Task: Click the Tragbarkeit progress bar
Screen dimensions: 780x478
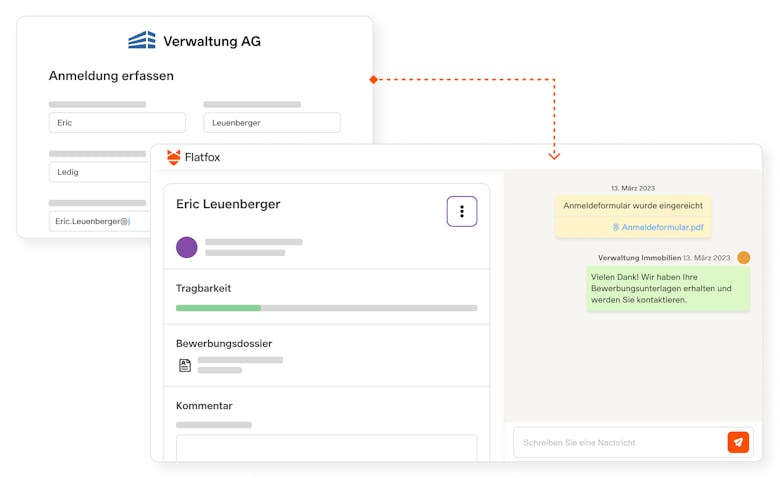Action: click(326, 308)
